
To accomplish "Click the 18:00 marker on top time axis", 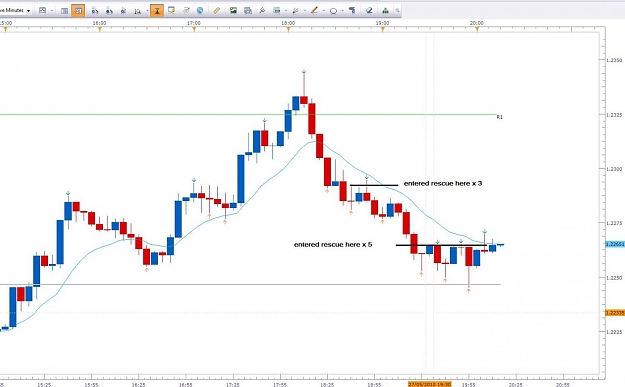I will (x=288, y=23).
